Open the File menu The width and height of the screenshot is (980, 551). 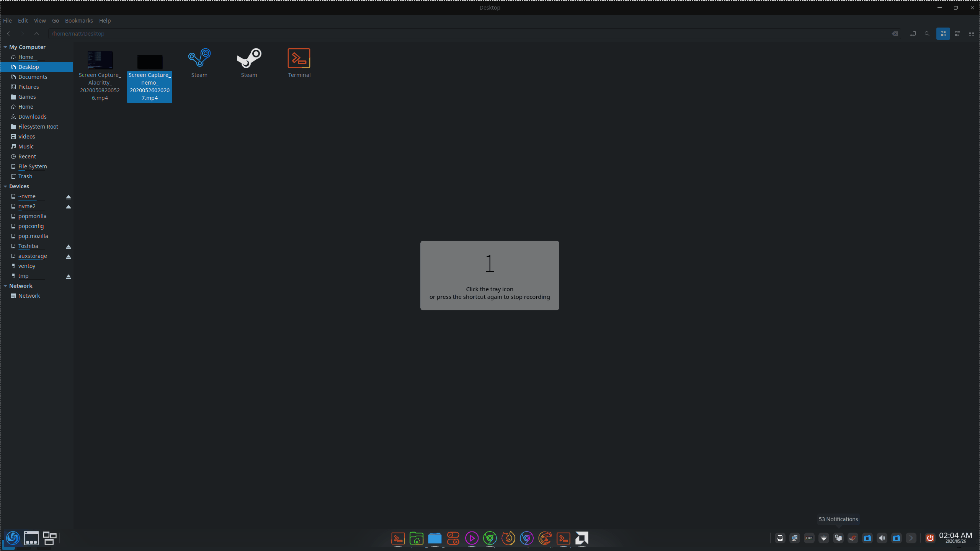[x=7, y=21]
